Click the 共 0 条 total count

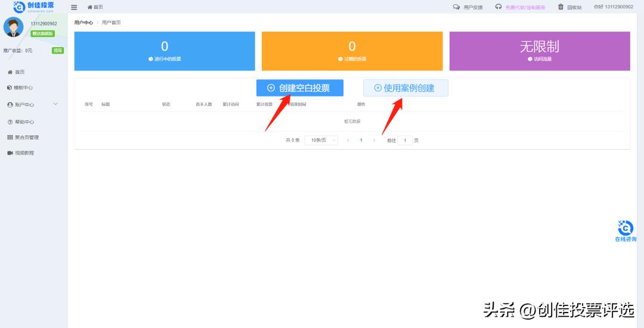tap(293, 140)
